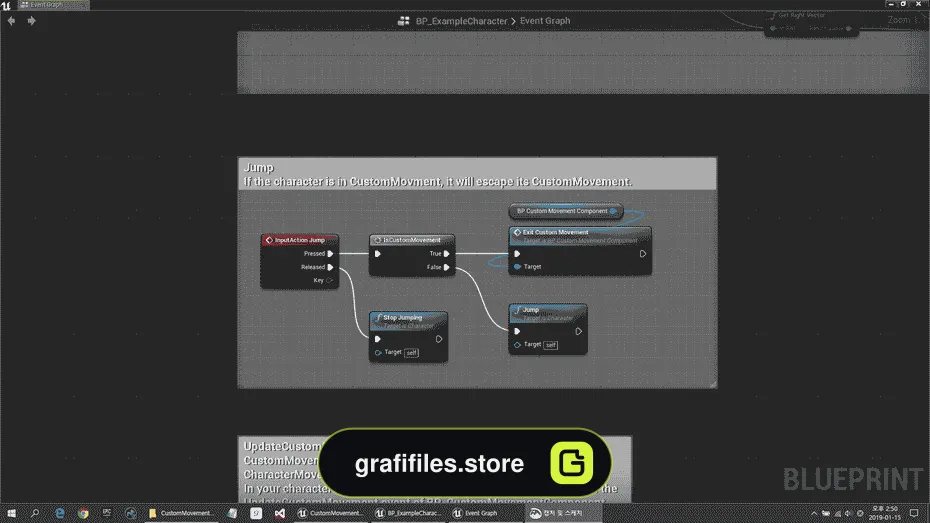This screenshot has width=930, height=523.
Task: Click the False output pin of IsCustomMovement
Action: pyautogui.click(x=447, y=267)
